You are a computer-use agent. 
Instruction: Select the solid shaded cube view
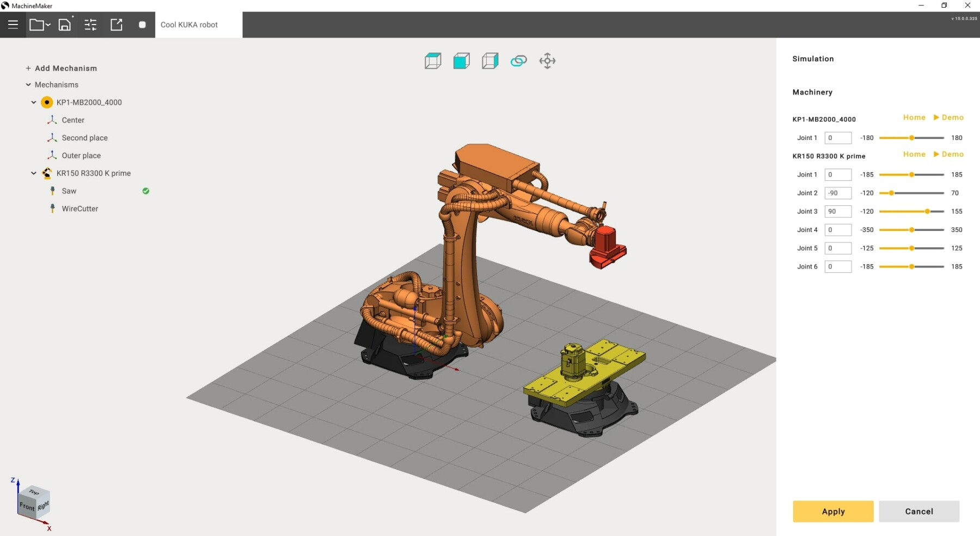[462, 60]
